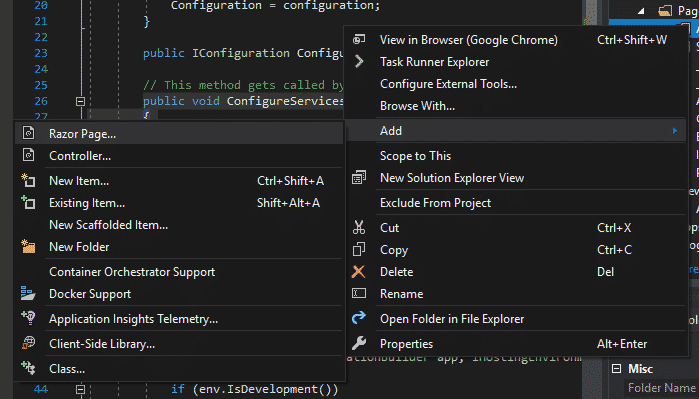The image size is (699, 399).
Task: Open Task Runner Explorer
Action: point(516,62)
